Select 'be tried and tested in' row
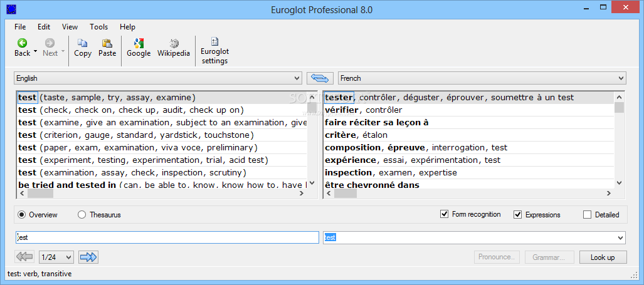Screen dimensions: 644x285 (162, 184)
